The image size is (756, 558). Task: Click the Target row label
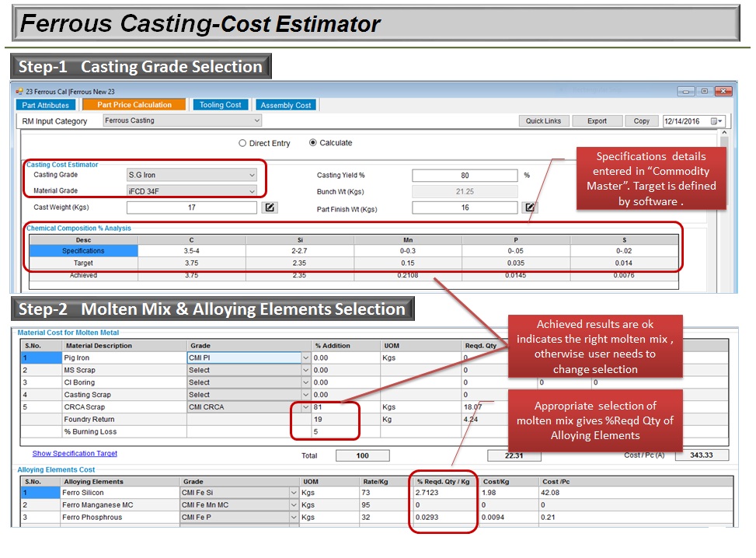pyautogui.click(x=83, y=263)
